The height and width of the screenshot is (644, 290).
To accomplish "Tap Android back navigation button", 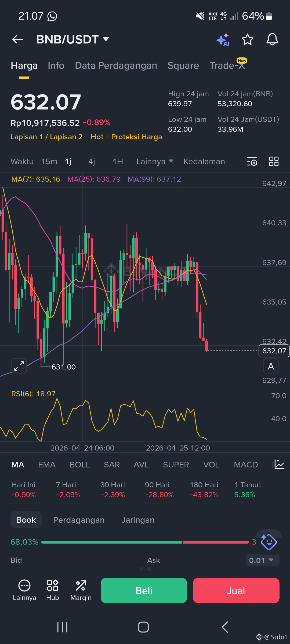I will [225, 627].
